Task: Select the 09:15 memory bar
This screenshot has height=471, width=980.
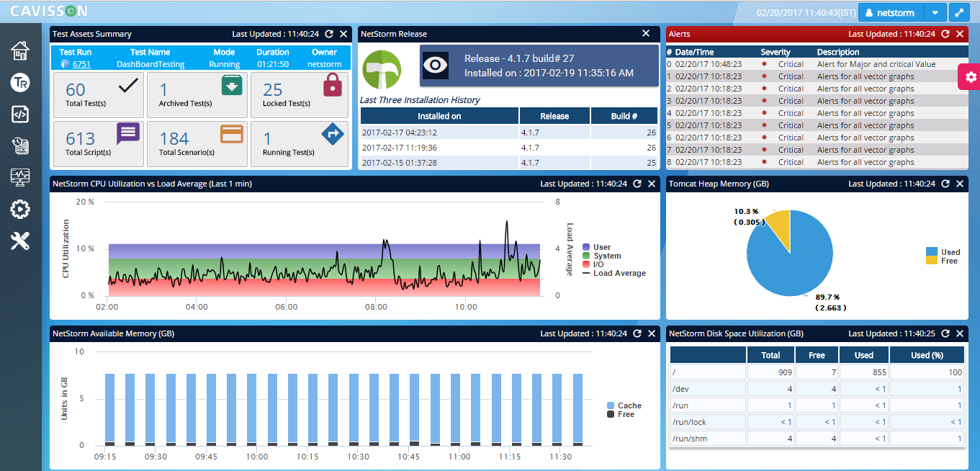Action: (109, 409)
